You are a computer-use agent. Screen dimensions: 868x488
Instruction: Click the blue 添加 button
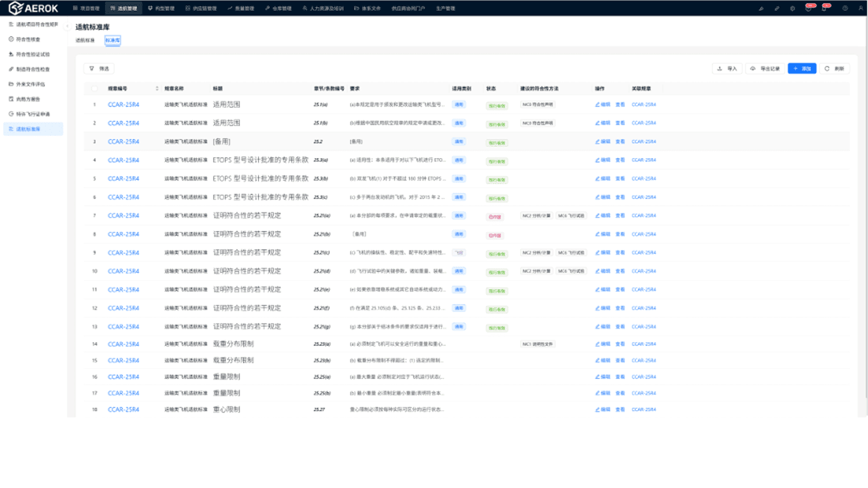[802, 67]
